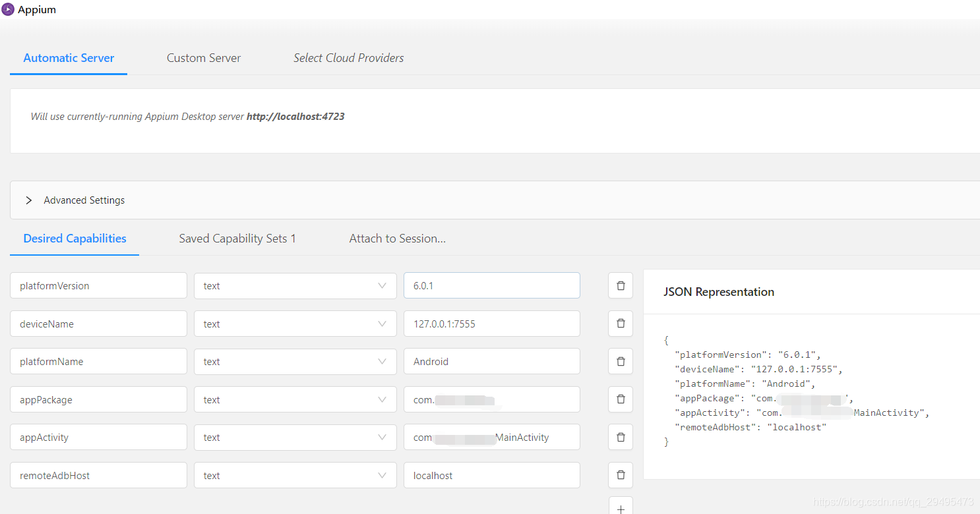Expand Advanced Settings section
Screen dimensions: 980x514
pyautogui.click(x=495, y=200)
